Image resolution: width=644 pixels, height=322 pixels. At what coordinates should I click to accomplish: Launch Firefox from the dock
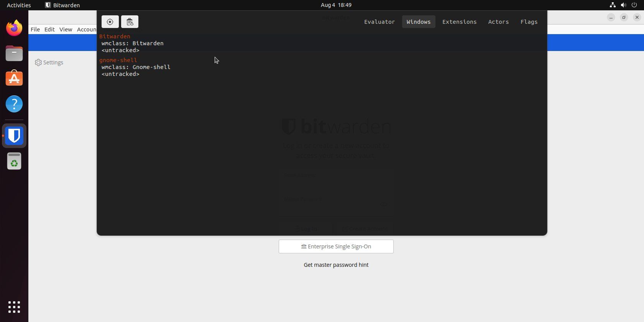(14, 28)
